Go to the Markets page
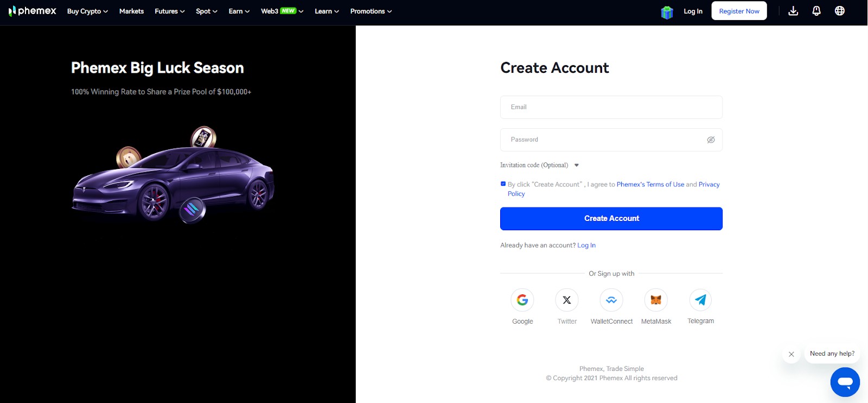 [131, 11]
